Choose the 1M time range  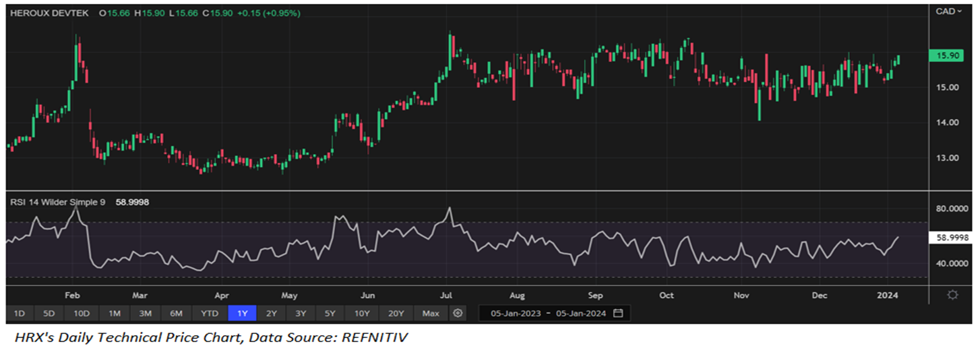point(115,313)
